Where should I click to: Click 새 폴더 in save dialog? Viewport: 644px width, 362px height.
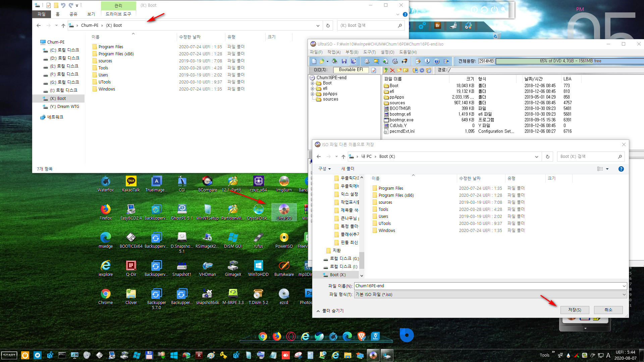tap(347, 169)
